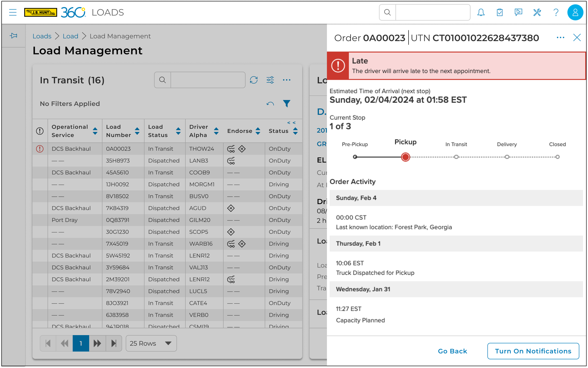Click the red Pickup progress marker
Viewport: 588px width, 368px height.
pyautogui.click(x=405, y=157)
